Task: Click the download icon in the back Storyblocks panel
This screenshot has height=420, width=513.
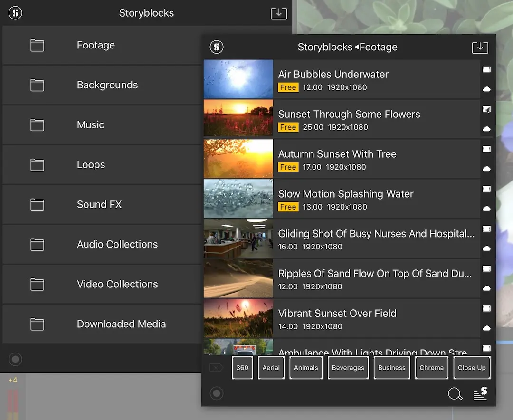Action: click(x=279, y=13)
